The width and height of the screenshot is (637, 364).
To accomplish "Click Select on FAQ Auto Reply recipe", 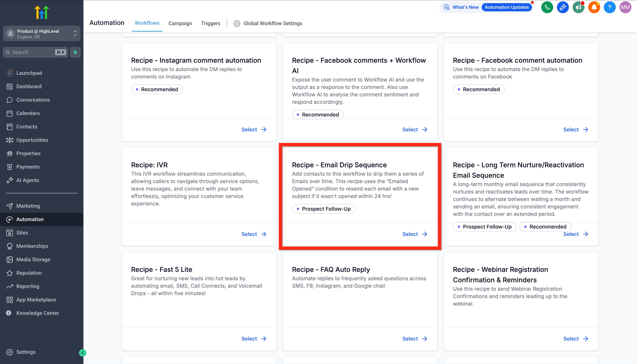I will 414,339.
